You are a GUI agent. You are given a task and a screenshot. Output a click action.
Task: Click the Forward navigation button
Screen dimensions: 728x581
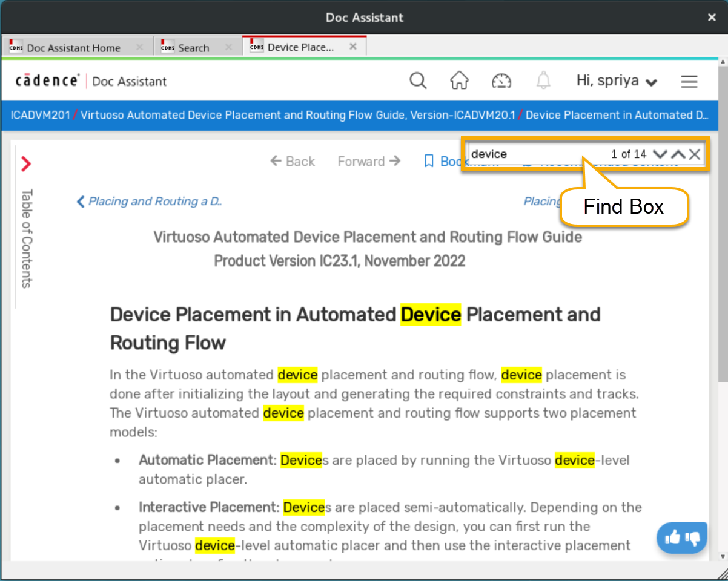point(369,162)
